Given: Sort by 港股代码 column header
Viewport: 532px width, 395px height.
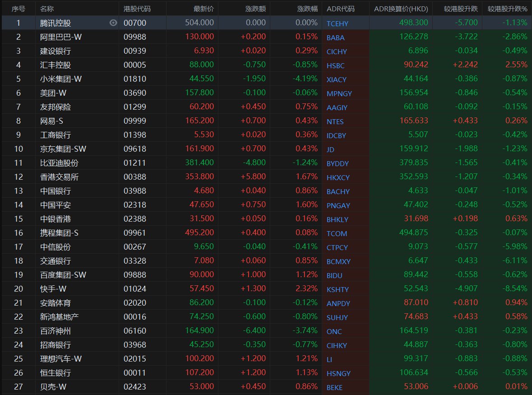Looking at the screenshot, I should [137, 9].
